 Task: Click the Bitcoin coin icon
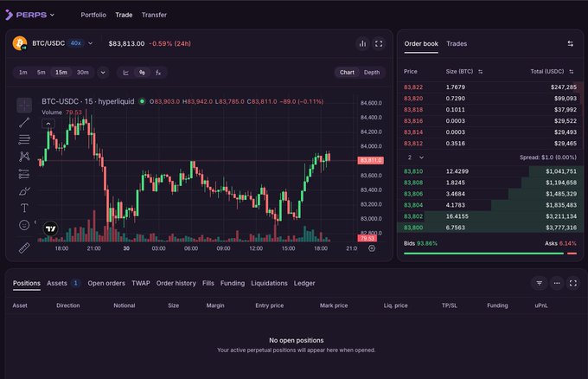pyautogui.click(x=20, y=43)
